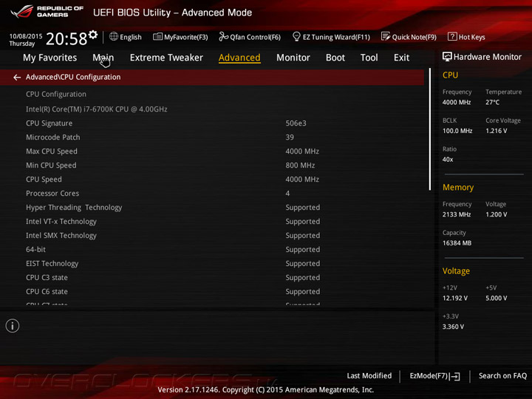The width and height of the screenshot is (532, 399).
Task: Click the settings list vertical scrollbar
Action: [x=430, y=129]
